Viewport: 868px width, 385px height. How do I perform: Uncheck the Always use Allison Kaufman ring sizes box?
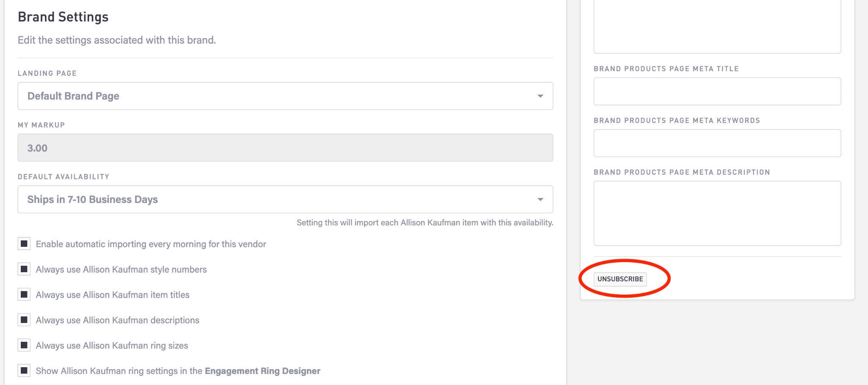click(24, 346)
